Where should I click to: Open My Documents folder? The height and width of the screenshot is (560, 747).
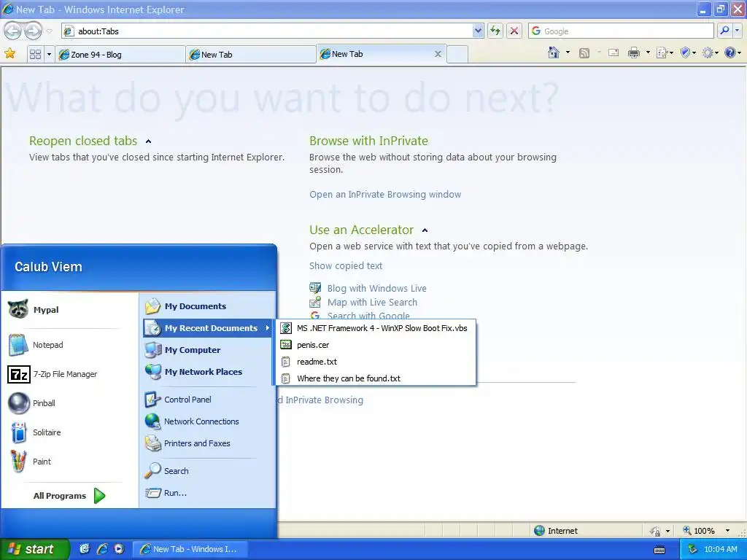tap(207, 306)
